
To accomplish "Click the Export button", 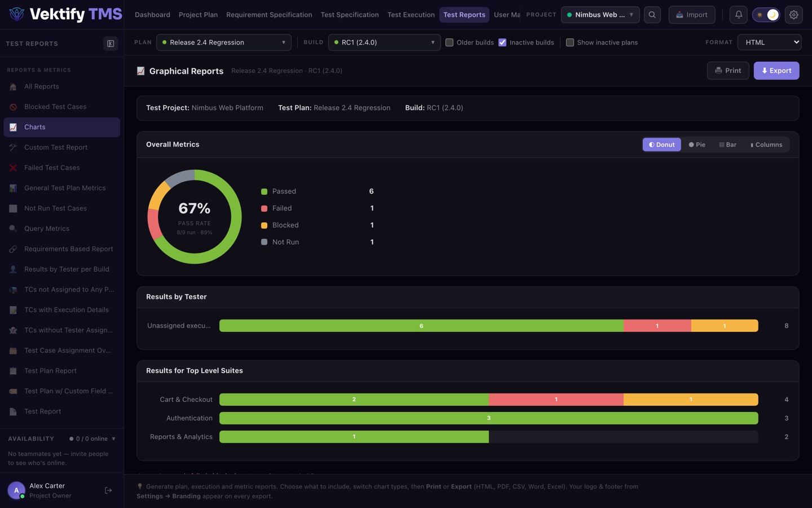I will click(776, 71).
